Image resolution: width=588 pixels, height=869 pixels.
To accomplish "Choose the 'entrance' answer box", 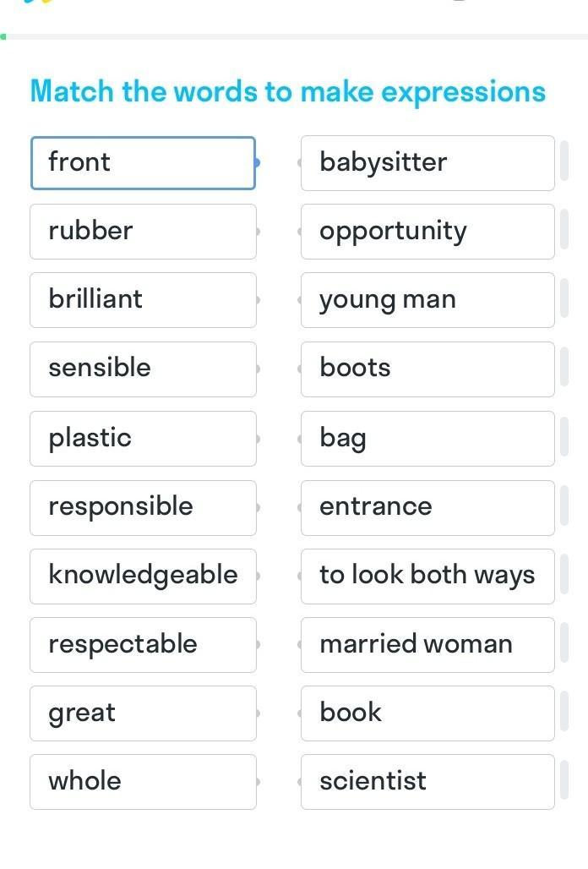I will (x=427, y=508).
